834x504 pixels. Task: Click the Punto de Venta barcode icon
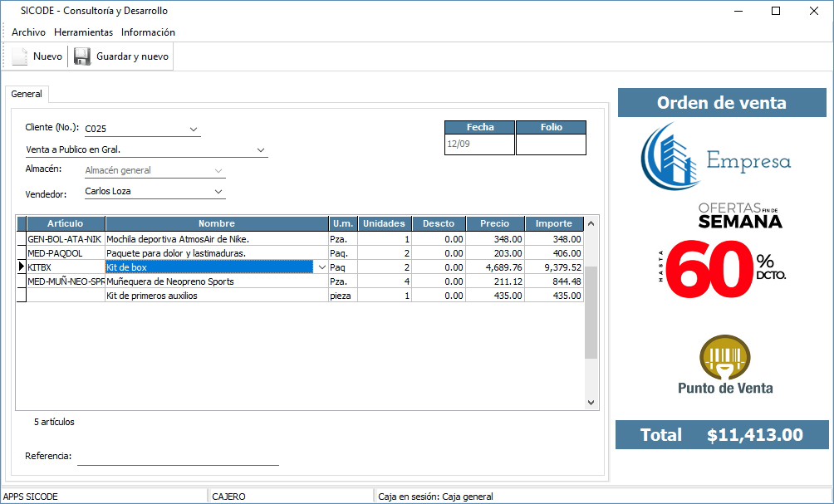coord(724,357)
